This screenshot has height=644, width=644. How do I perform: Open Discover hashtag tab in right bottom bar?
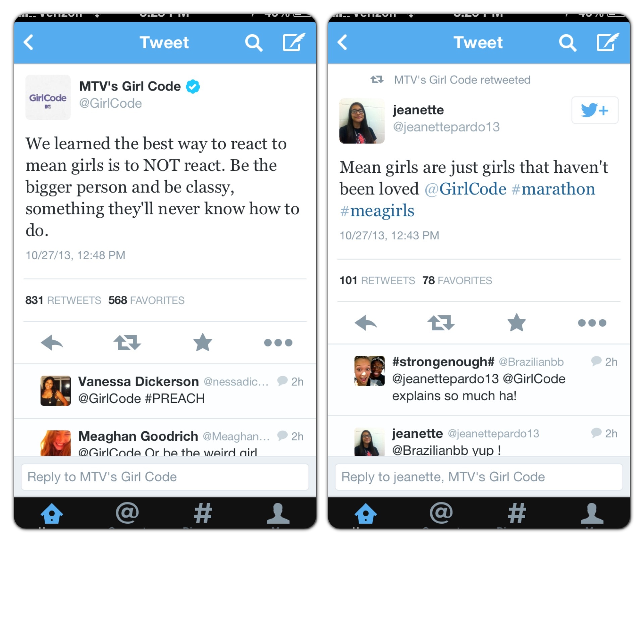(x=517, y=513)
